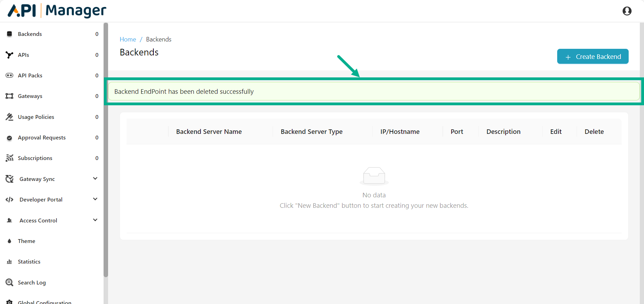This screenshot has height=304, width=644.
Task: Follow the Home breadcrumb link
Action: pos(128,39)
